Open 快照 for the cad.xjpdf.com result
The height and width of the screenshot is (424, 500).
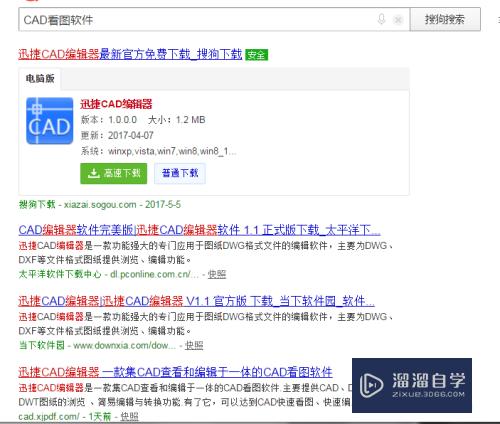click(129, 416)
